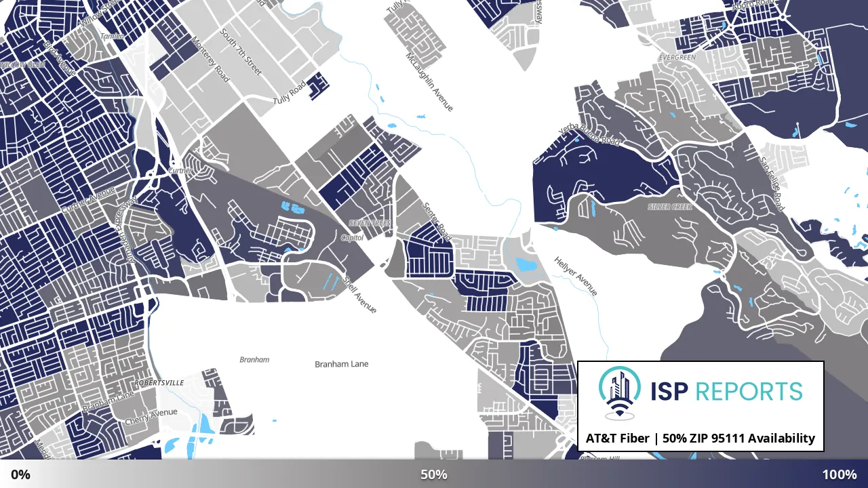Click the ISP Reports building logo icon

(x=620, y=392)
